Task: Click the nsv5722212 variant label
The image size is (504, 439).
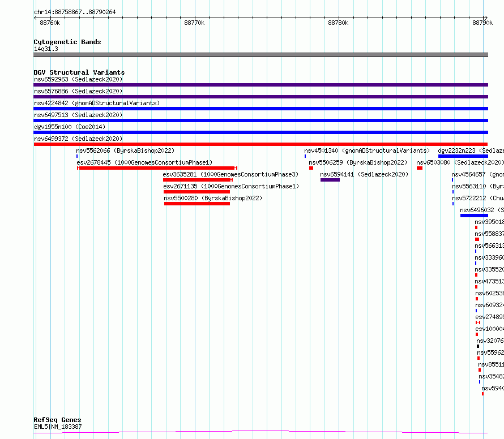Action: tap(478, 198)
